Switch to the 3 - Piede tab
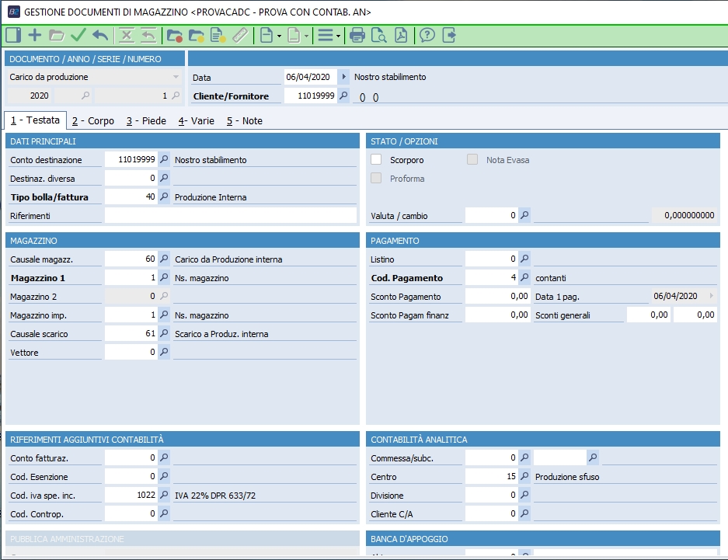 coord(146,120)
